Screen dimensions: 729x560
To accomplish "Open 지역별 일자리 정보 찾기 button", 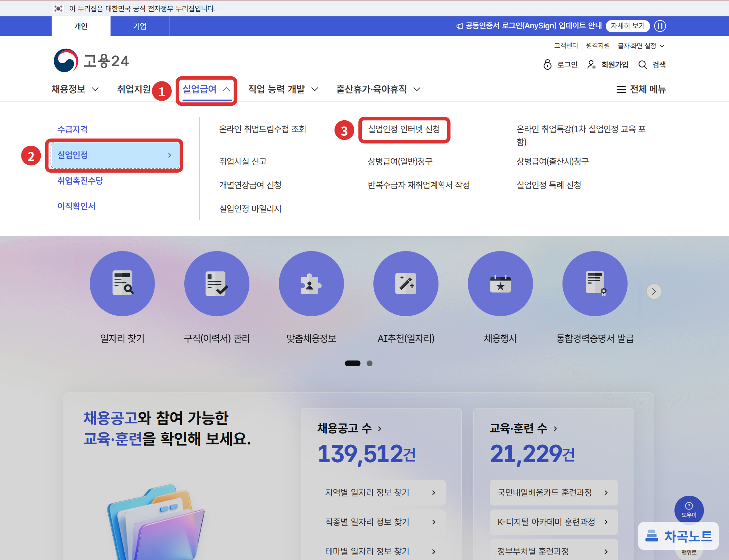I will point(381,492).
